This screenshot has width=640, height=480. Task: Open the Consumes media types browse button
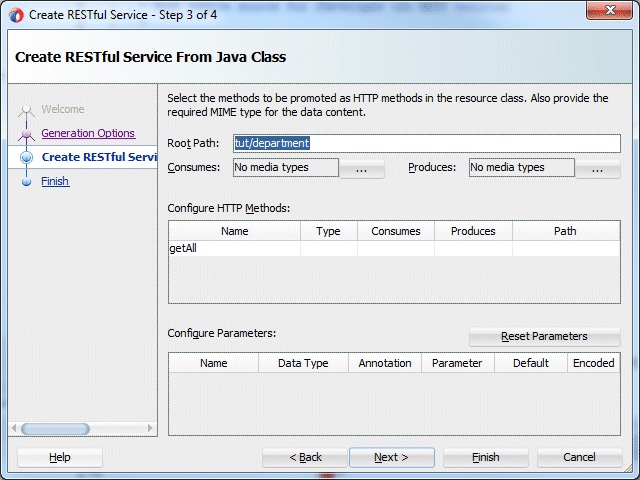[x=362, y=168]
